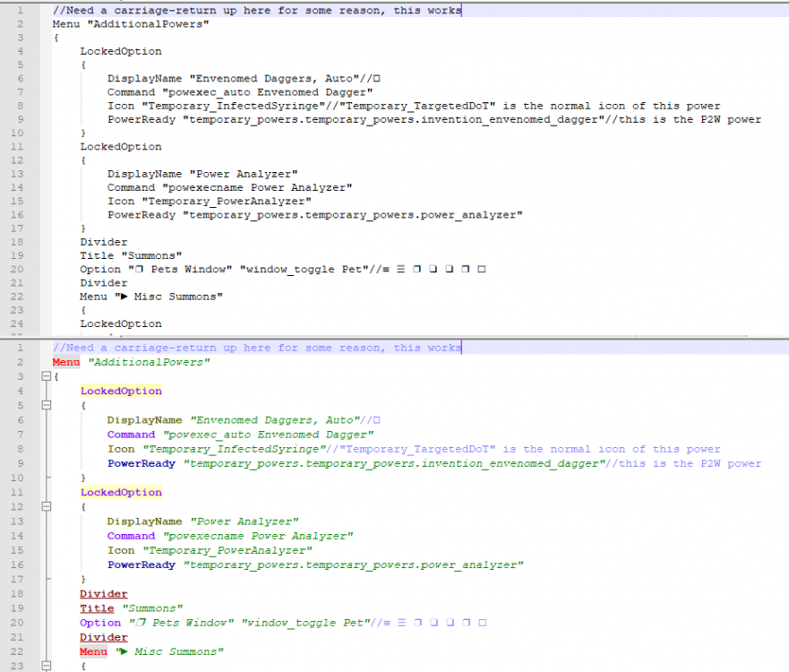Image resolution: width=789 pixels, height=672 pixels.
Task: Click the word Divider on upper line 18
Action: click(x=104, y=242)
